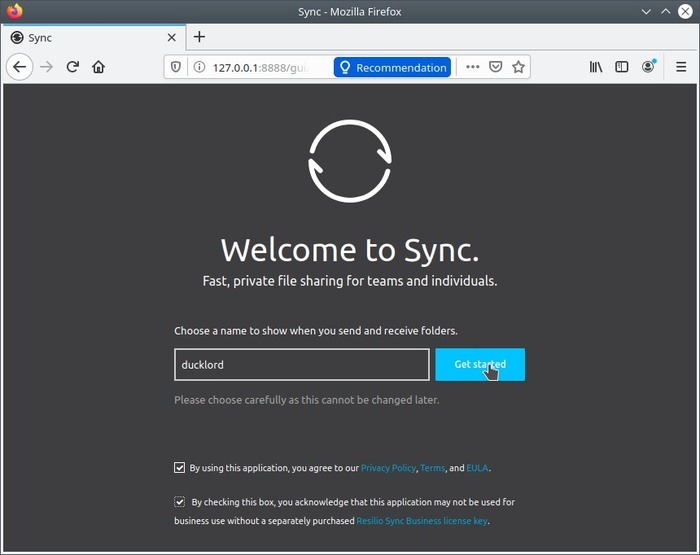
Task: Open the Firefox home page icon
Action: (99, 67)
